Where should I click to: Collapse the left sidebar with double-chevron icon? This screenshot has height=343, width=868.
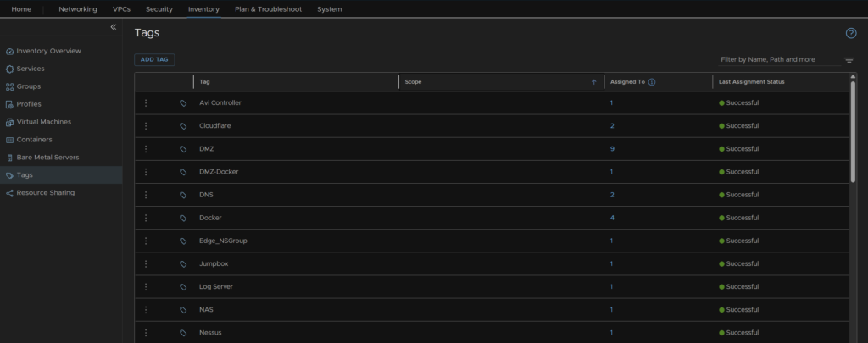113,27
